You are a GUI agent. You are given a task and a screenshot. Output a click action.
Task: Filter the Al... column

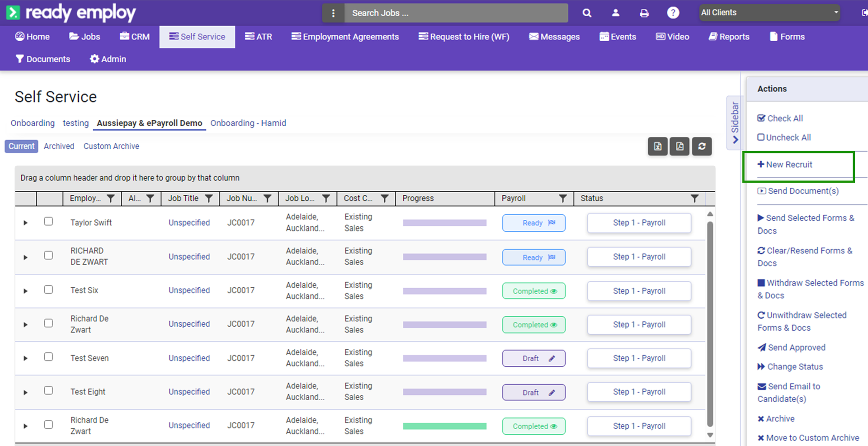(x=151, y=199)
